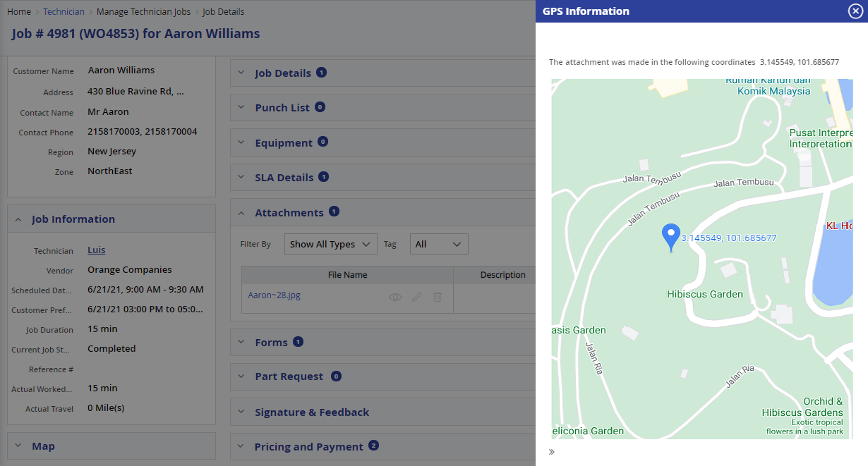Expand the Equipment section
This screenshot has height=466, width=868.
(x=283, y=142)
